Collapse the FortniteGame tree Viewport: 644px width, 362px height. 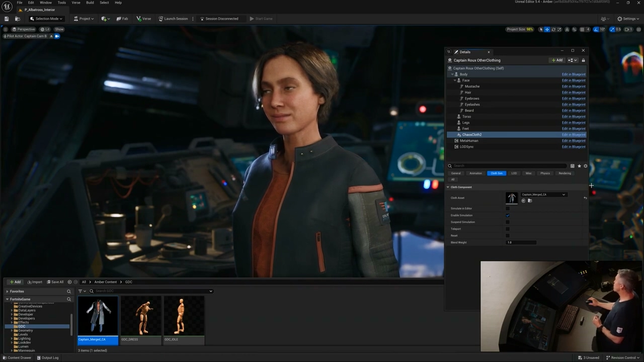[7, 299]
